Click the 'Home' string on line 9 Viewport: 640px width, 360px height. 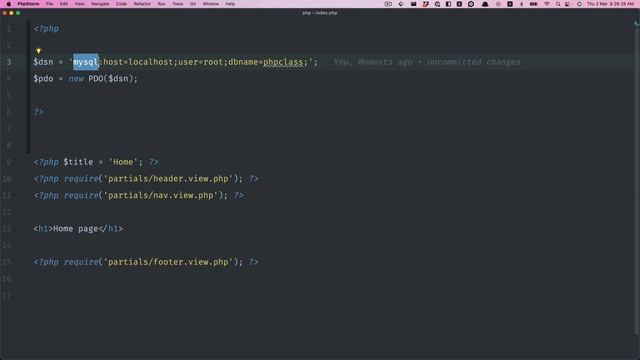click(123, 162)
